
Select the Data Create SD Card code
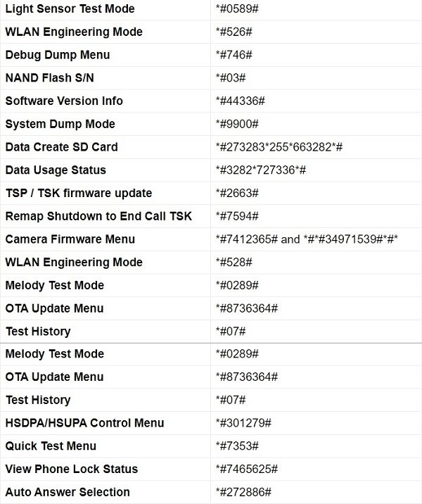pos(279,147)
